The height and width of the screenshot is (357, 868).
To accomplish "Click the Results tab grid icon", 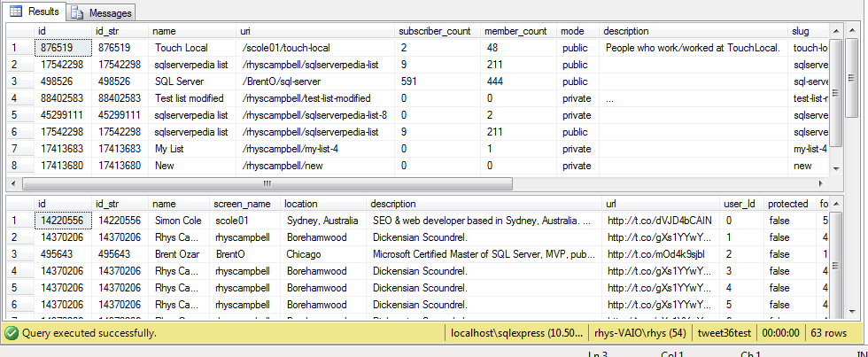I will pyautogui.click(x=16, y=11).
